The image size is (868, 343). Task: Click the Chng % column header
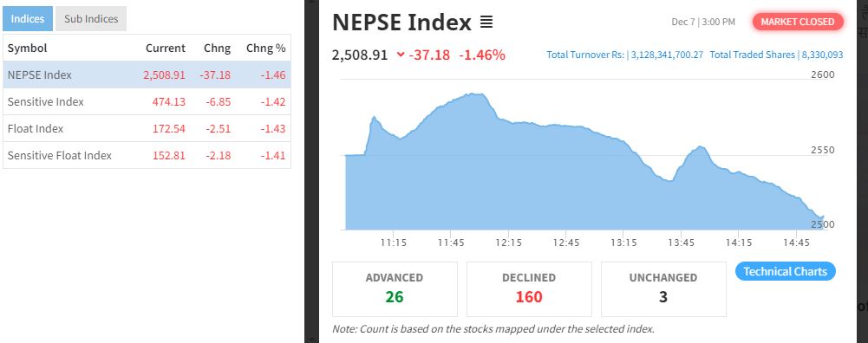click(x=265, y=49)
